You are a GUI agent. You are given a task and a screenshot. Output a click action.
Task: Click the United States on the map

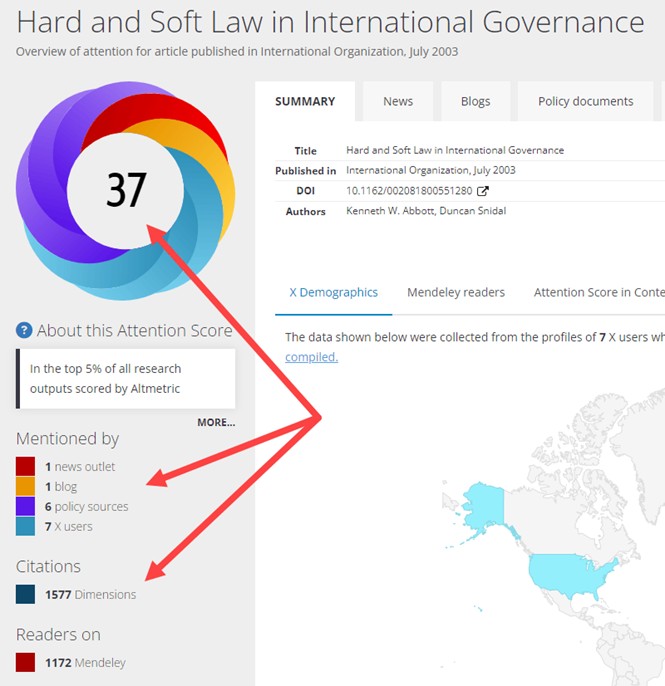(578, 575)
